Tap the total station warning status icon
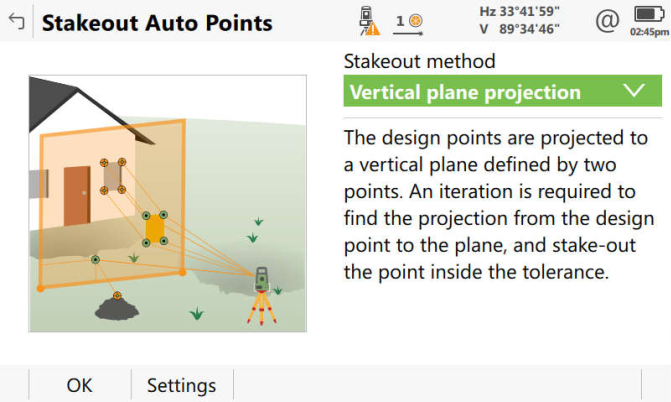Image resolution: width=671 pixels, height=402 pixels. pos(369,21)
